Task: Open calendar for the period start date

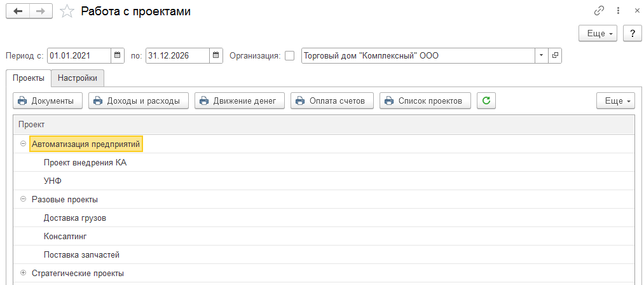Action: (117, 55)
